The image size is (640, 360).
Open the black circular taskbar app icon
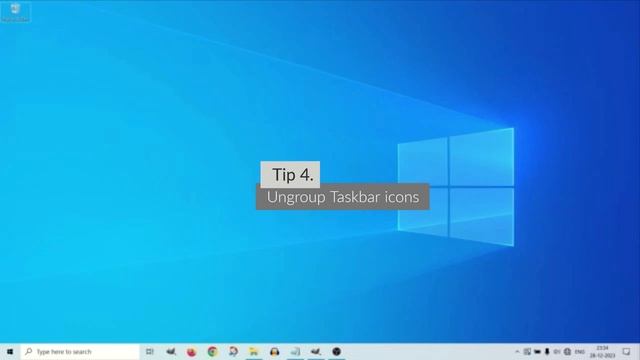(336, 351)
